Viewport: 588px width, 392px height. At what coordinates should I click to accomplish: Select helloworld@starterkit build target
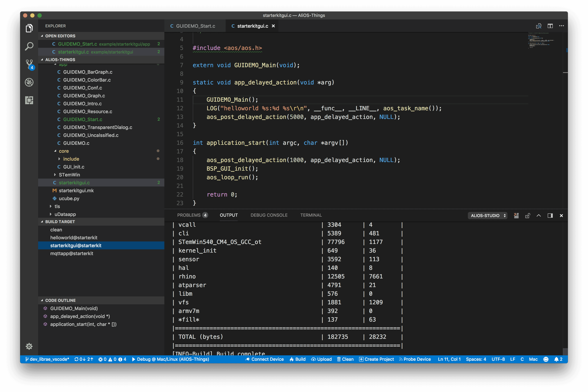point(74,237)
